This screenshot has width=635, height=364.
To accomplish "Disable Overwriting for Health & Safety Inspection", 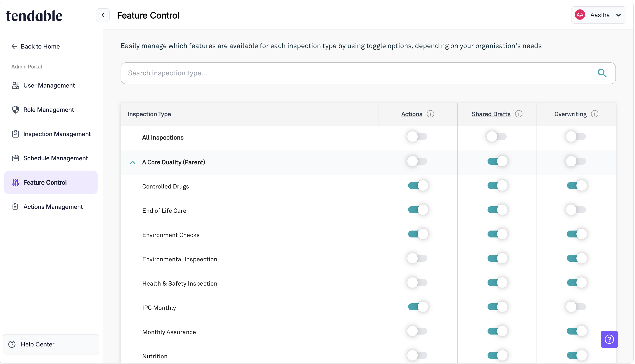I will click(577, 283).
